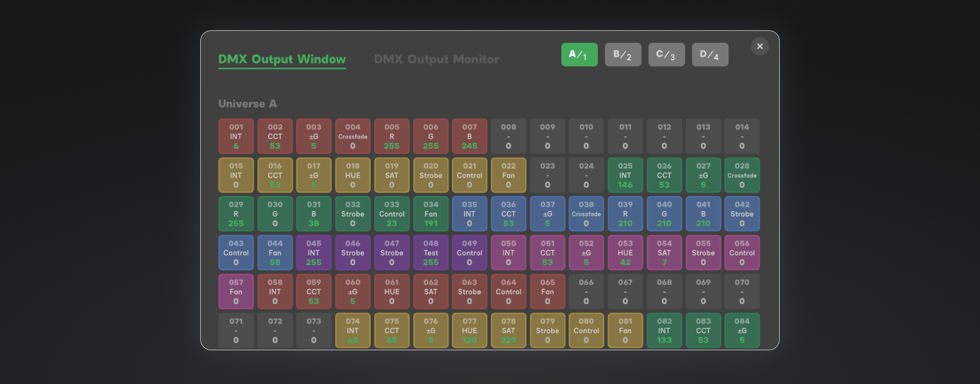Select channel 049 Control cell
This screenshot has height=384, width=980.
pos(470,253)
